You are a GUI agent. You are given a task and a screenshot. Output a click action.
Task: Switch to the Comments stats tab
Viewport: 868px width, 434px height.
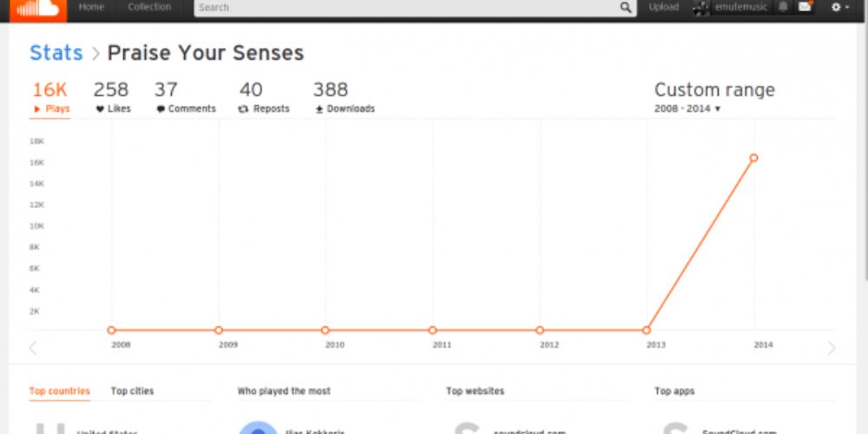pos(185,98)
